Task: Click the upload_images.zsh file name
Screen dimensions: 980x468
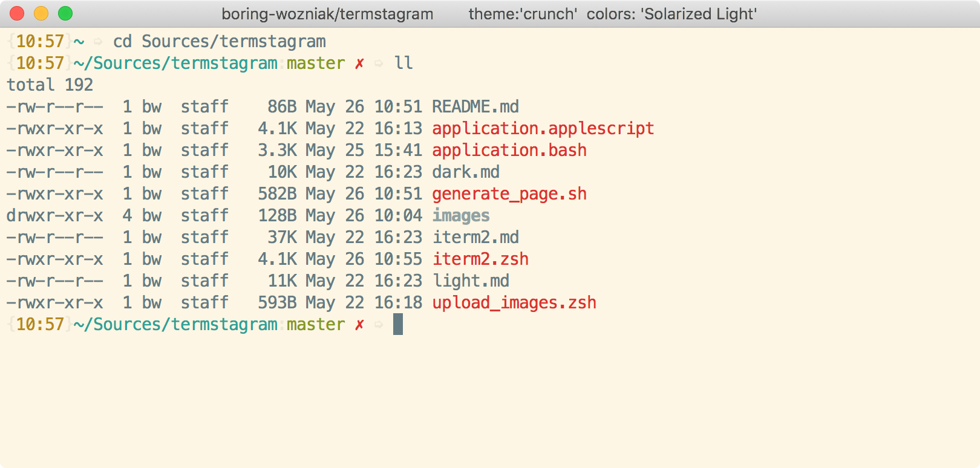Action: click(x=514, y=303)
